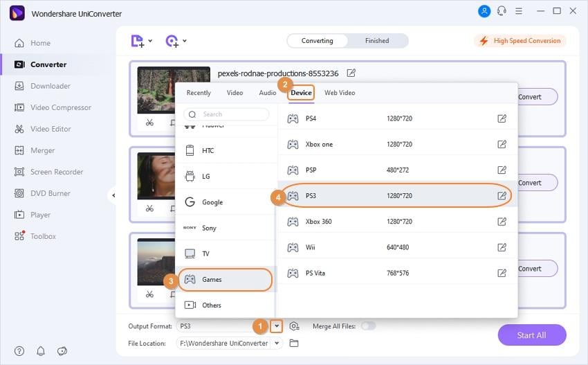Click the format Search field

[226, 114]
